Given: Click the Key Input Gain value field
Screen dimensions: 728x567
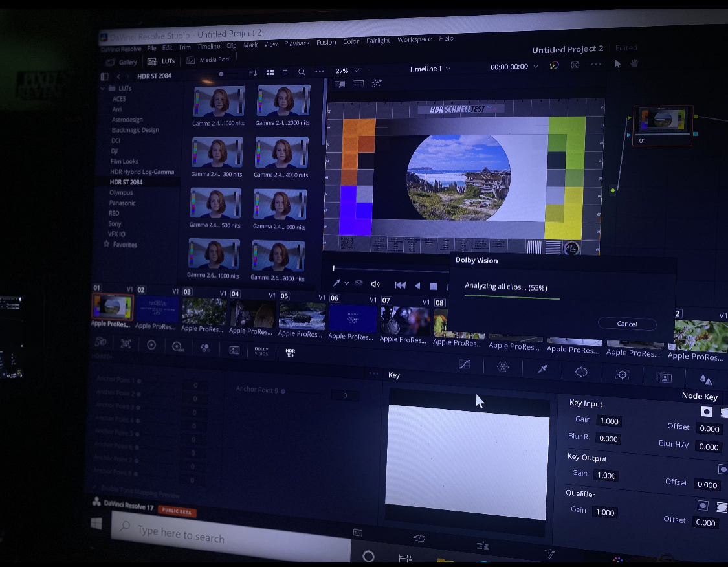Looking at the screenshot, I should 609,421.
